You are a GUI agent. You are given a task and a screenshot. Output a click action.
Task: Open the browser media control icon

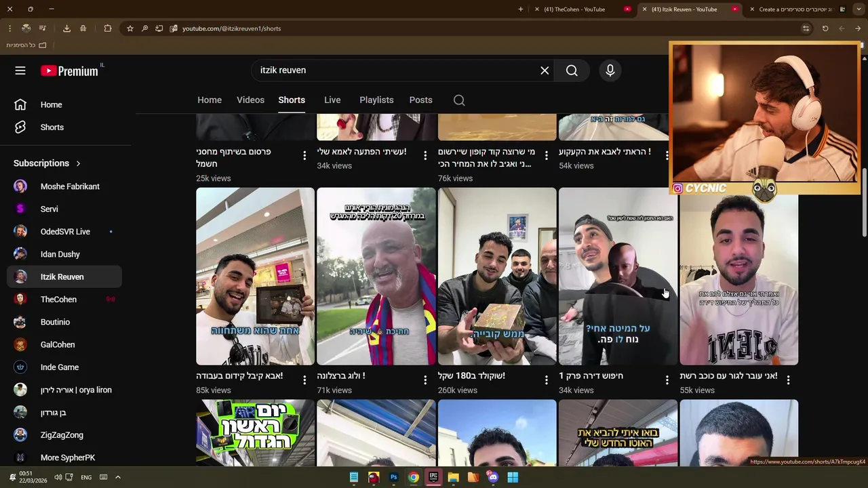[43, 28]
